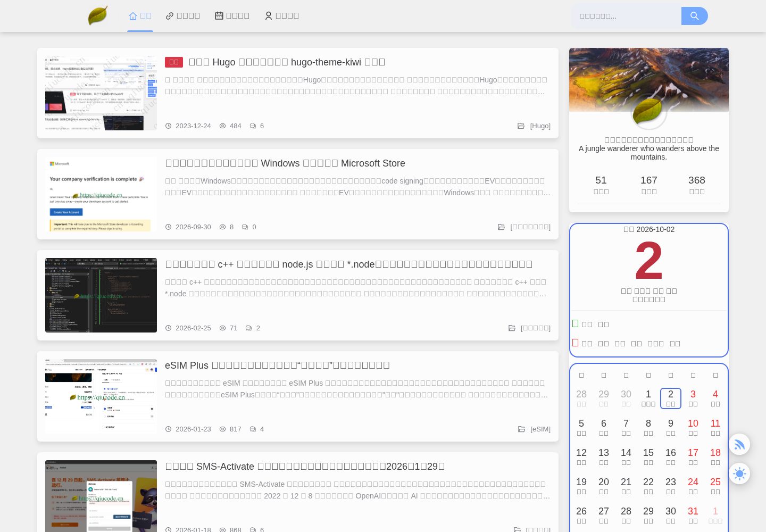Open the eSIM Plus post title

[x=277, y=365]
